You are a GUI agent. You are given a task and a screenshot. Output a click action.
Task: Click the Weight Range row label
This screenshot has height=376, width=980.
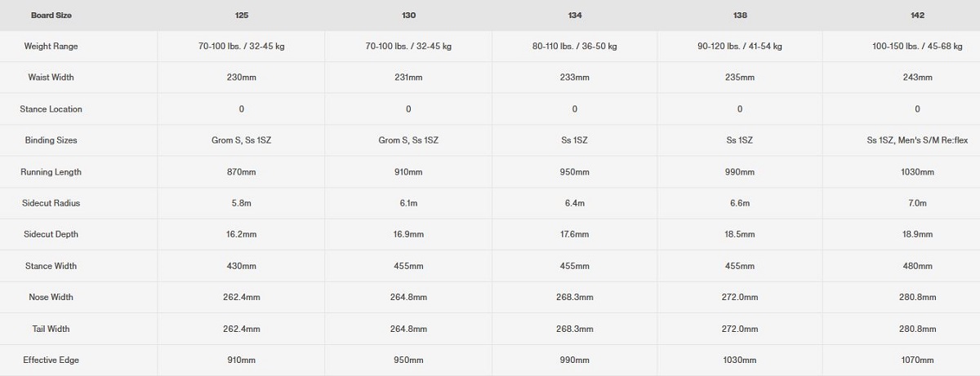pyautogui.click(x=51, y=46)
